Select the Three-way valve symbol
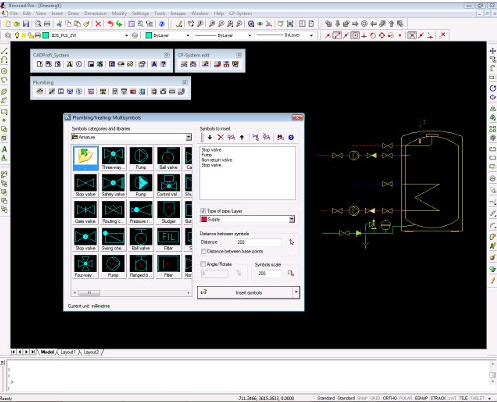 (113, 158)
